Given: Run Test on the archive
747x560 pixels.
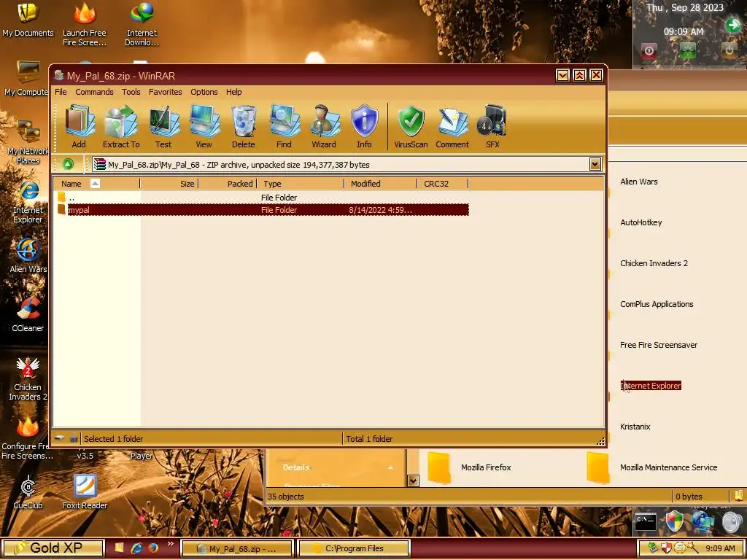Looking at the screenshot, I should 163,126.
